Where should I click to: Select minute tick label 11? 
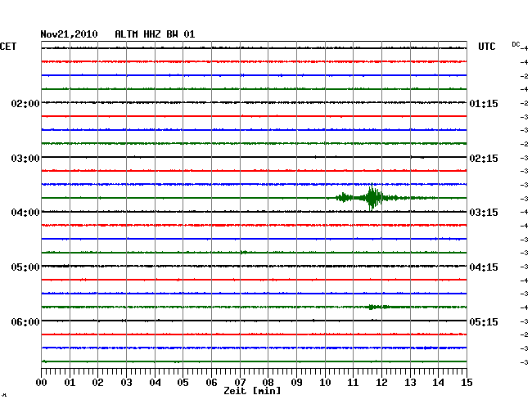tap(353, 383)
